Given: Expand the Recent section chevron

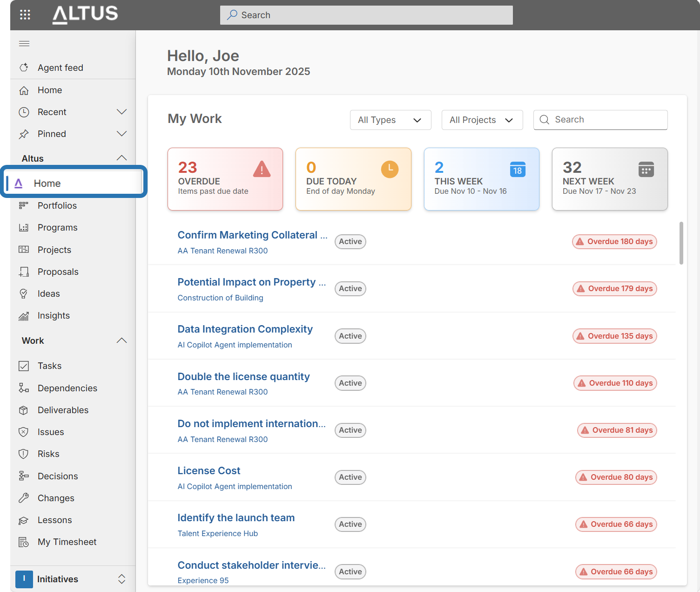Looking at the screenshot, I should pyautogui.click(x=121, y=112).
